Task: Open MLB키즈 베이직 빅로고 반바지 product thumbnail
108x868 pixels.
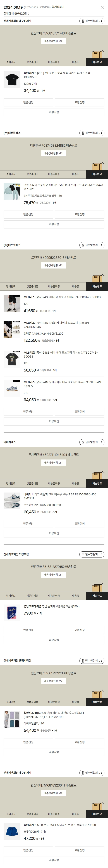Action: 12,304
